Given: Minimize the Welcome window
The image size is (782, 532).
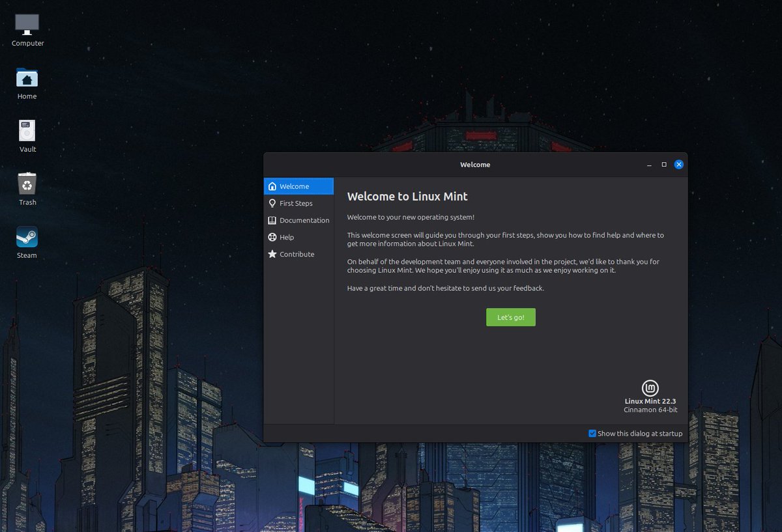Looking at the screenshot, I should pyautogui.click(x=649, y=165).
